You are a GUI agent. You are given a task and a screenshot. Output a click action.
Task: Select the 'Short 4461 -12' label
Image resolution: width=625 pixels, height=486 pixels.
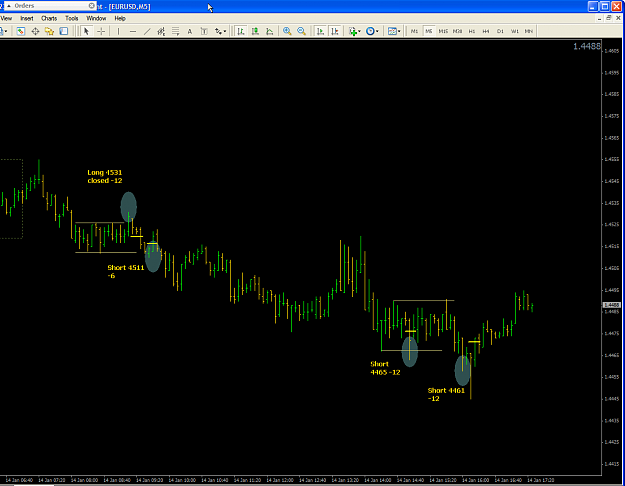click(446, 394)
